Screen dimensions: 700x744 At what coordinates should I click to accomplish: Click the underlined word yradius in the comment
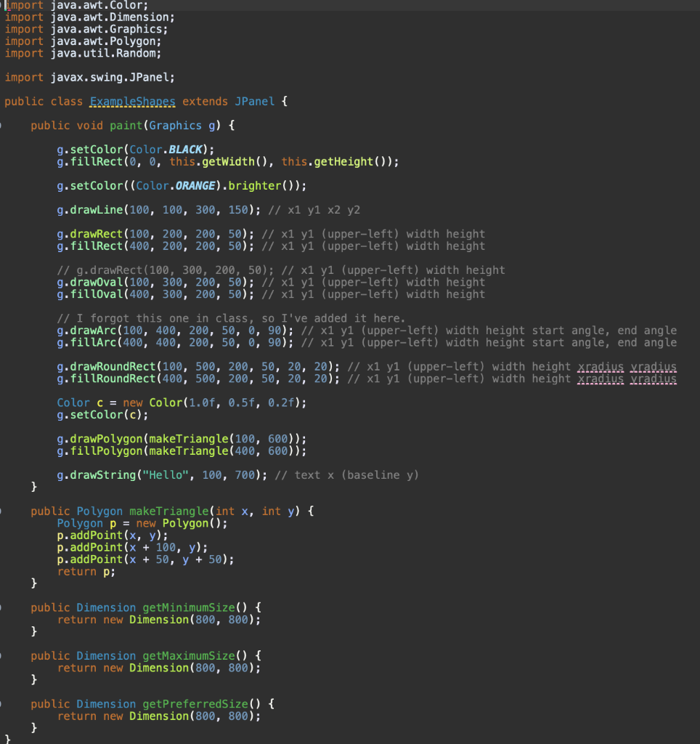[x=653, y=366]
